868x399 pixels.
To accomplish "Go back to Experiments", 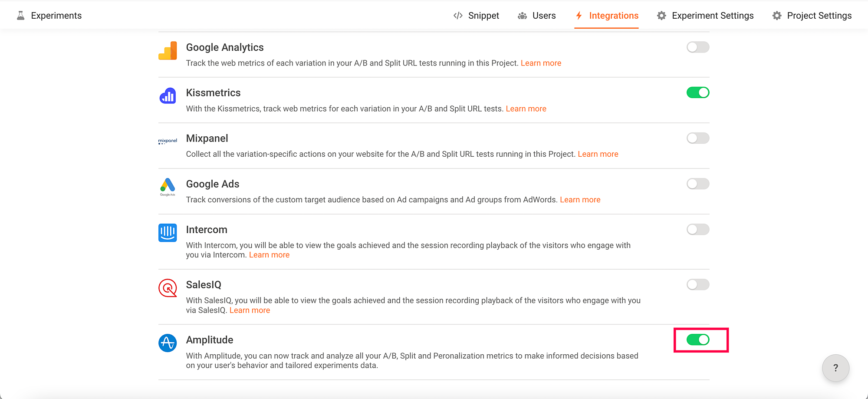I will tap(49, 16).
